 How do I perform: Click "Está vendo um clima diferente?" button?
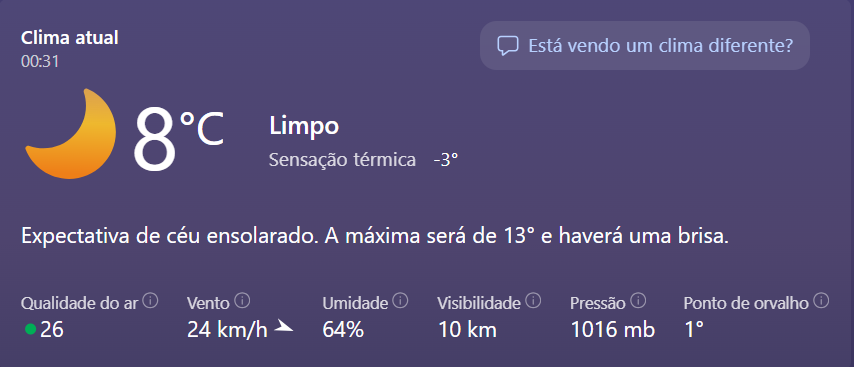click(x=645, y=46)
